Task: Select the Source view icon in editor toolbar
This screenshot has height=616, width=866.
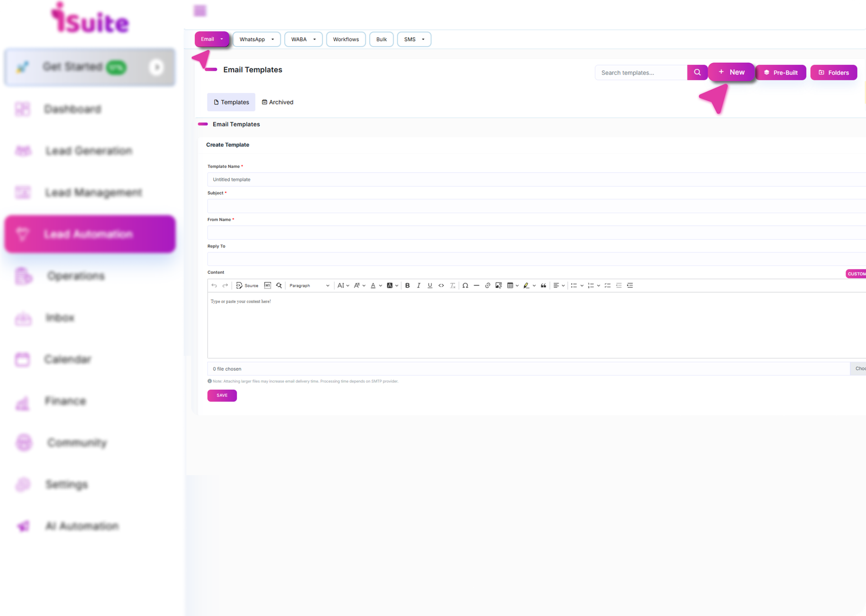Action: pyautogui.click(x=247, y=285)
